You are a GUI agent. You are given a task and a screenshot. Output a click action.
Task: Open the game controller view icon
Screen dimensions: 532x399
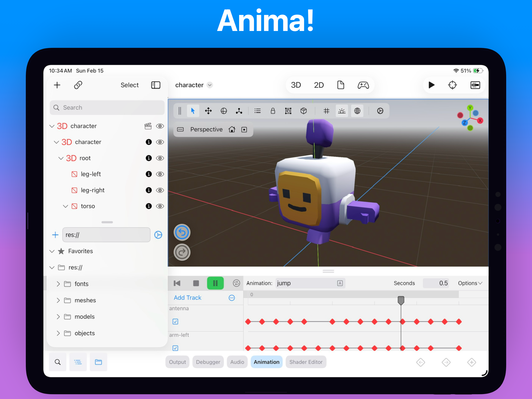363,85
